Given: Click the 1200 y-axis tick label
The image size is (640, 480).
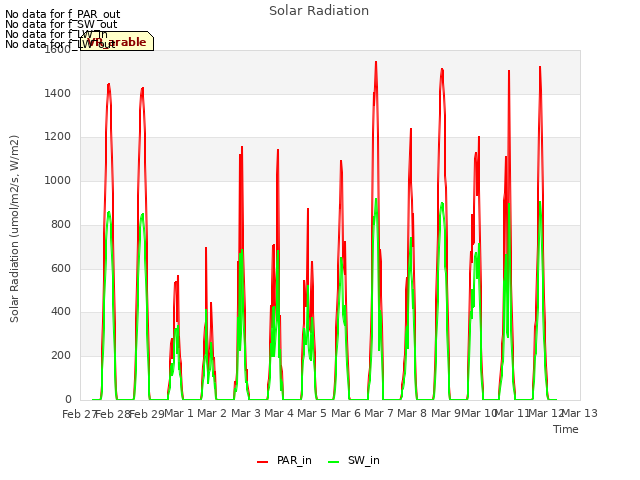Looking at the screenshot, I should pos(58,137).
